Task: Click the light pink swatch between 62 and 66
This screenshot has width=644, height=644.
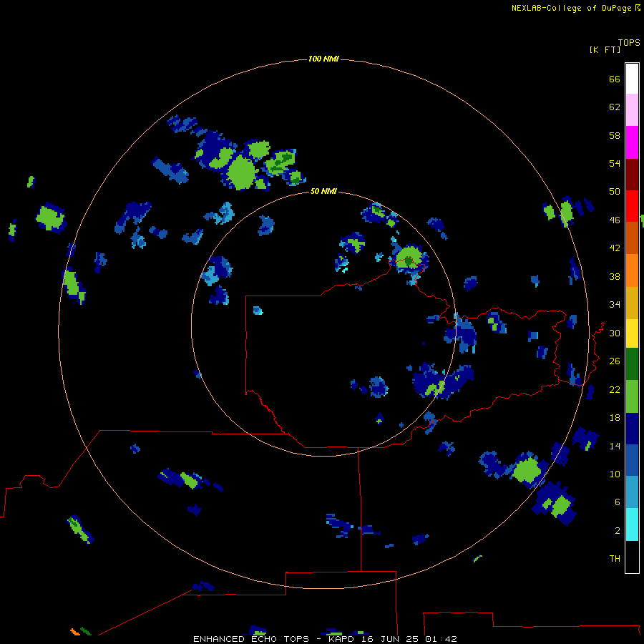Action: [x=632, y=109]
